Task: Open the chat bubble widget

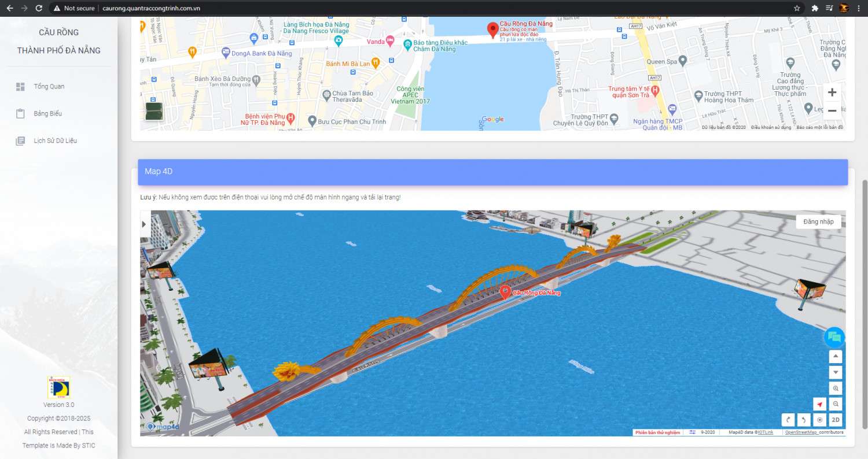Action: tap(834, 337)
